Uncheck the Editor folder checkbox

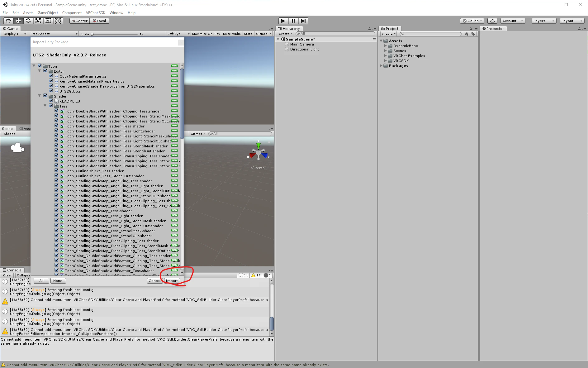point(45,71)
